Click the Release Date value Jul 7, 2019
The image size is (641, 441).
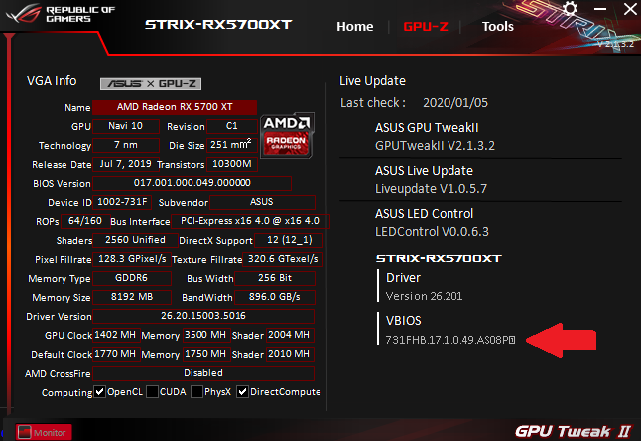coord(126,164)
